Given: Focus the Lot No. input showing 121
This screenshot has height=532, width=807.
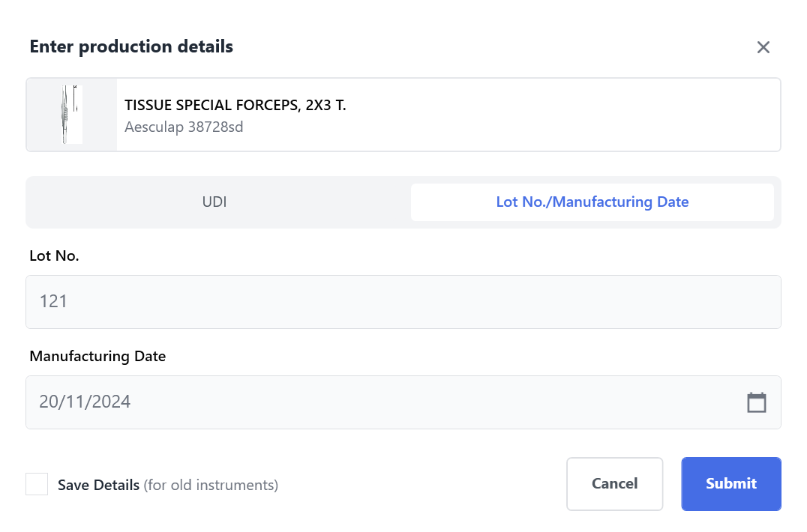Looking at the screenshot, I should coord(403,302).
